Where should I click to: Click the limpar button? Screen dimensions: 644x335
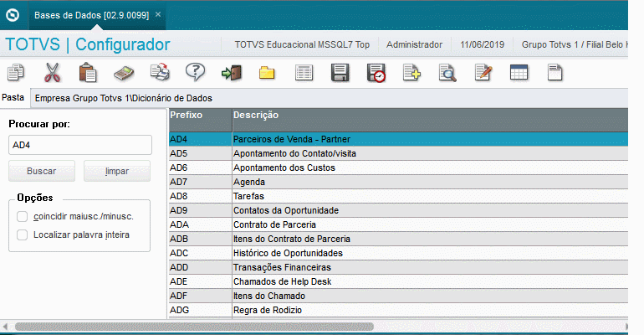tap(117, 171)
